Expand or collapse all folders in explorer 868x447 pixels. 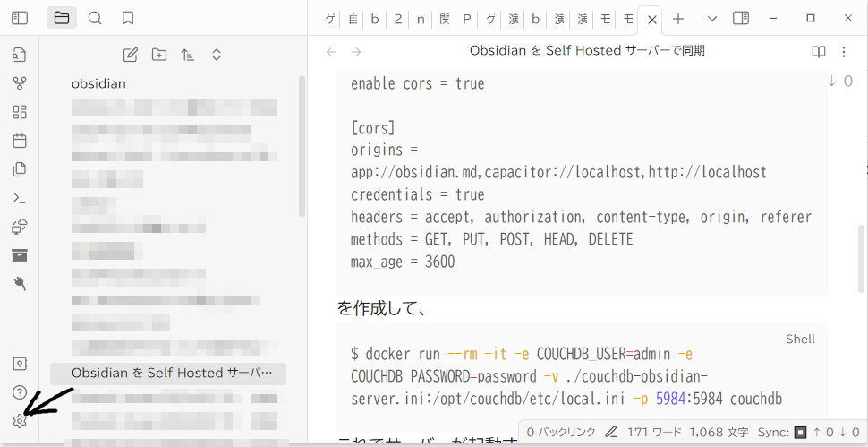tap(217, 55)
